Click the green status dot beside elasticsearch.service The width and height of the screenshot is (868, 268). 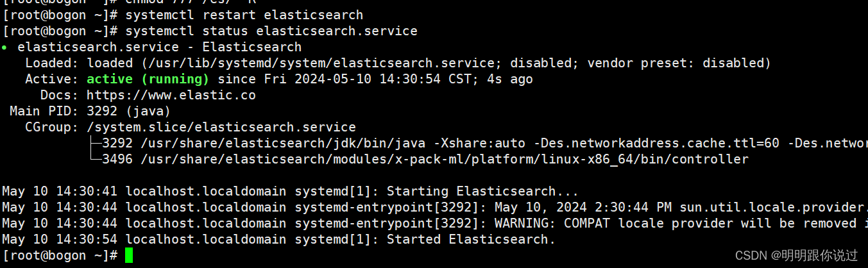pos(4,47)
